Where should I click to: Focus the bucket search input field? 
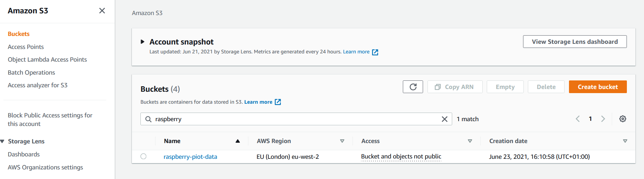point(296,119)
